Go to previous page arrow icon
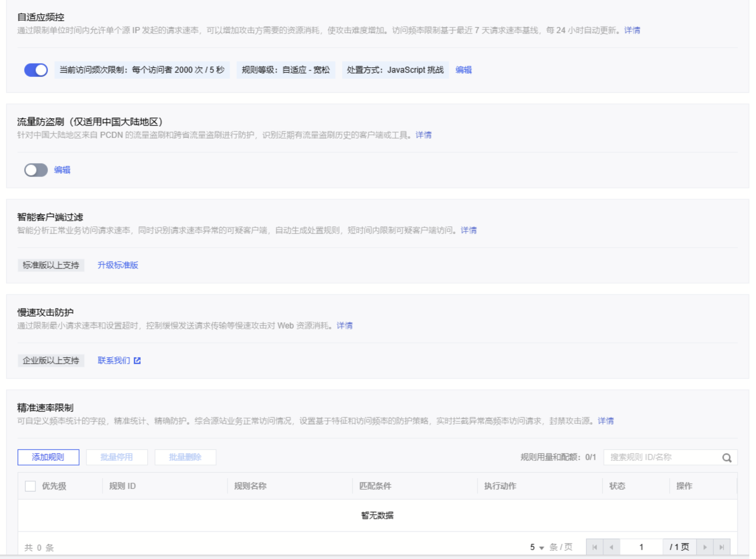 pyautogui.click(x=611, y=547)
